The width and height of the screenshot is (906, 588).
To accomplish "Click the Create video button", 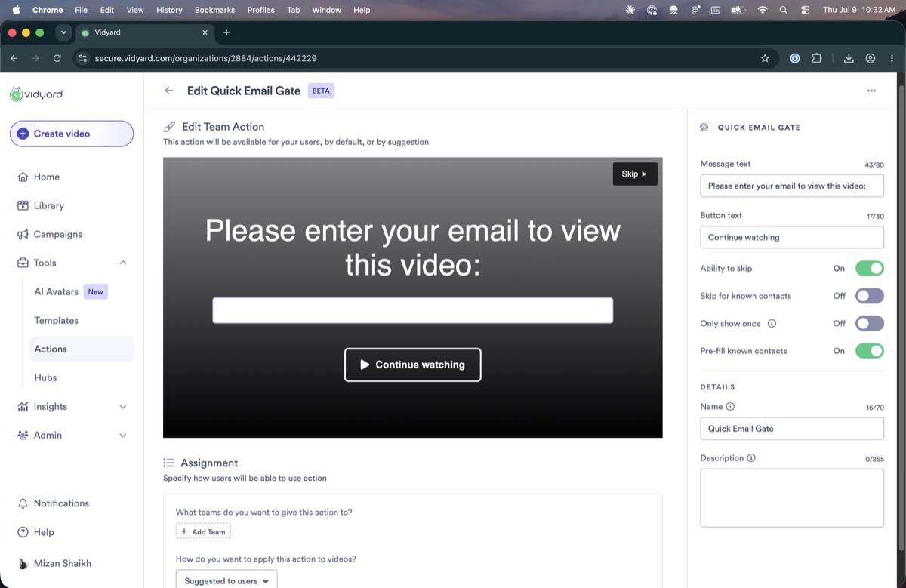I will point(72,134).
